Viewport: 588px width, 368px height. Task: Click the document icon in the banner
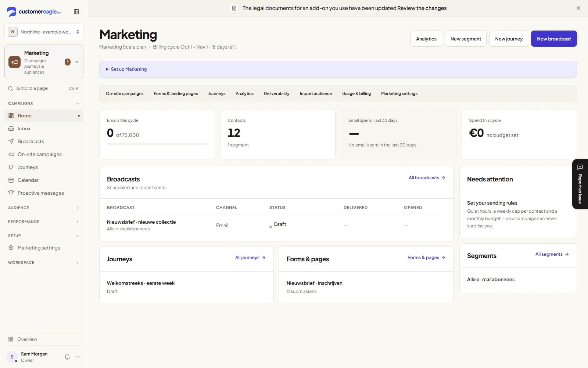click(234, 8)
